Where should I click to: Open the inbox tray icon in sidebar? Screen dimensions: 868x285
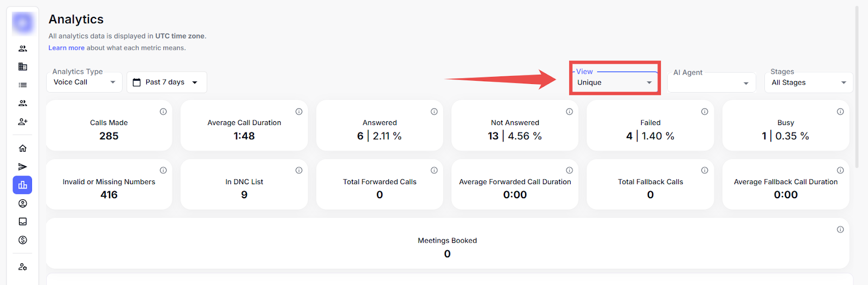[x=23, y=222]
